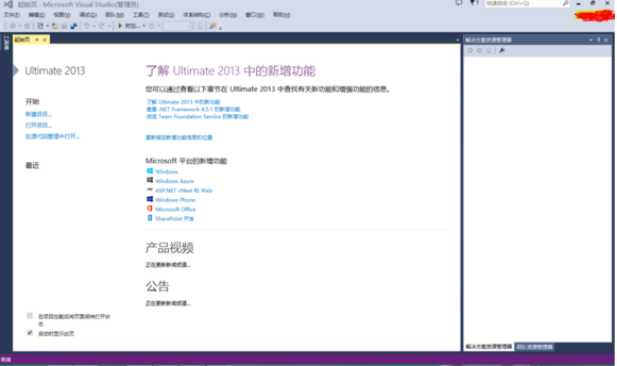Switch to the Solution Explorer bottom tab

click(x=489, y=347)
